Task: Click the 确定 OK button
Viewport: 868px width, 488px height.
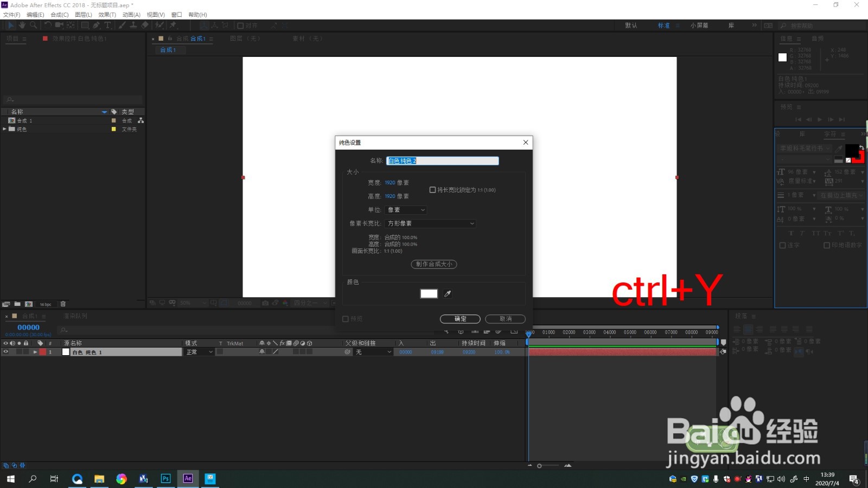Action: click(460, 319)
